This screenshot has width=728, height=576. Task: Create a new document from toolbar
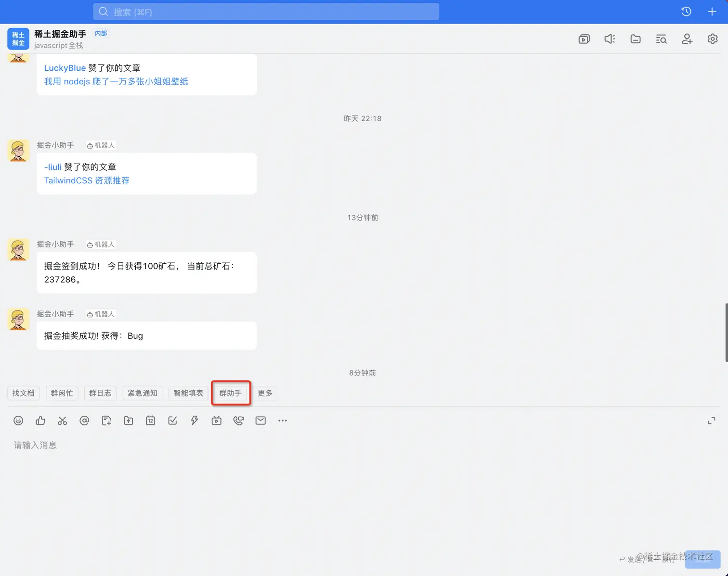tap(106, 421)
